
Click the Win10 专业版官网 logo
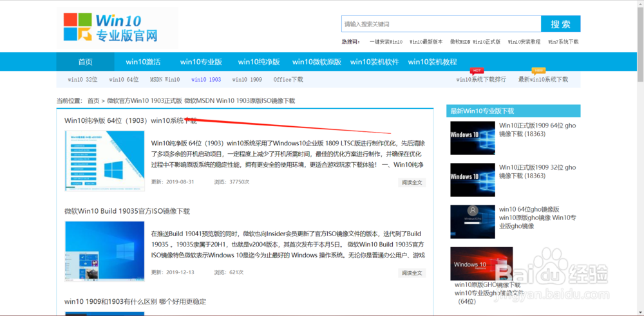coord(111,27)
